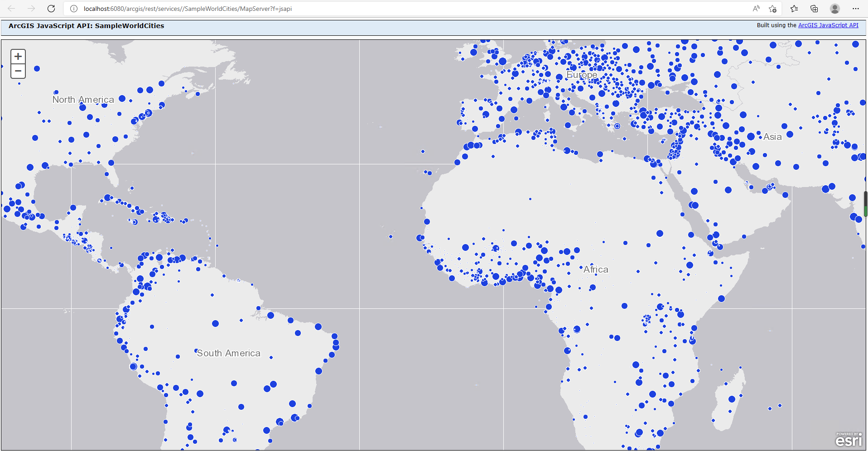This screenshot has height=451, width=868.
Task: Click the Powered by Esri logo
Action: point(849,439)
